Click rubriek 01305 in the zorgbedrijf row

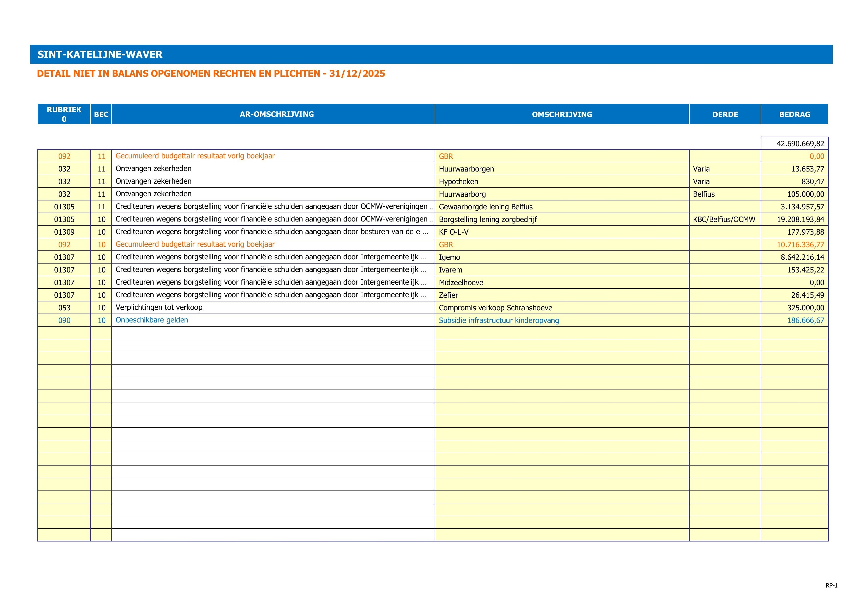pos(64,219)
